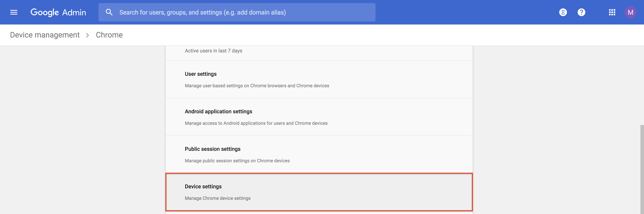Image resolution: width=644 pixels, height=214 pixels.
Task: Open the highlighted Device settings row
Action: point(203,187)
